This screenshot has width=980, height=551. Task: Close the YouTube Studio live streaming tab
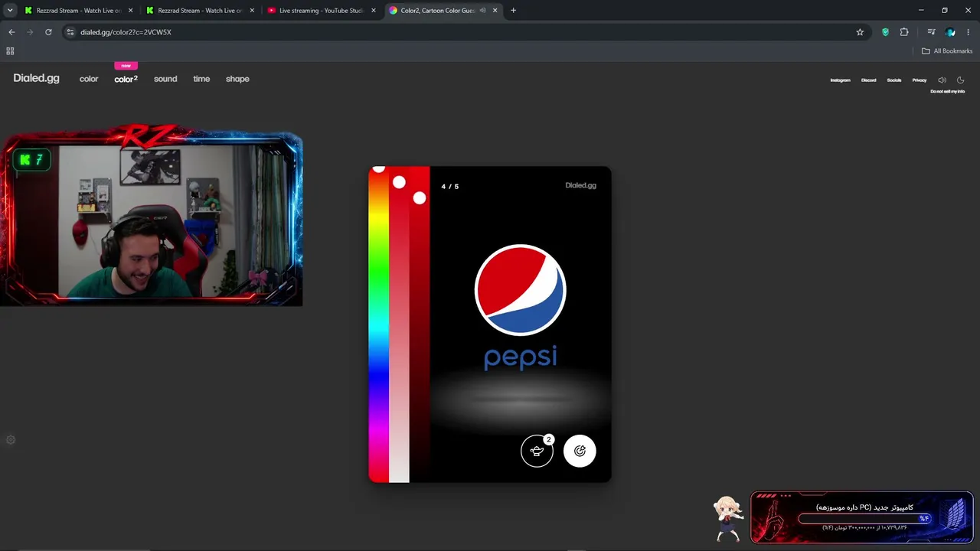pos(373,11)
